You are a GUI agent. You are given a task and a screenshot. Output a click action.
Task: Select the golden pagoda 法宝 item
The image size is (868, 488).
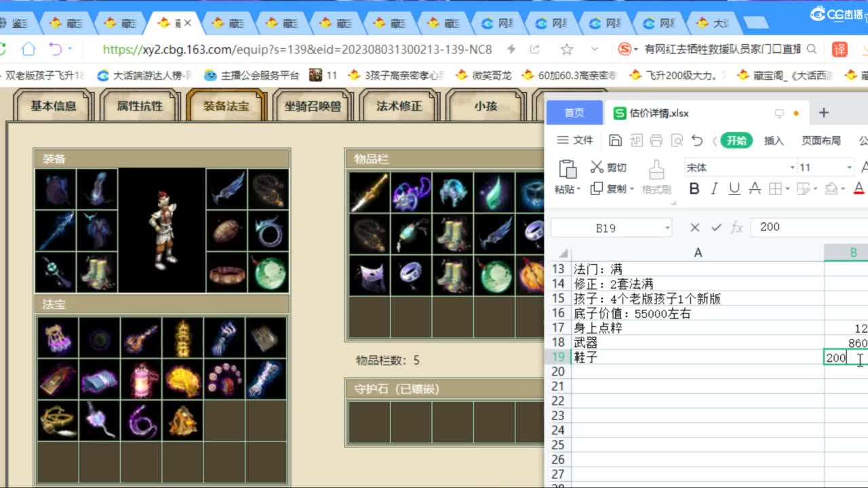pyautogui.click(x=183, y=338)
